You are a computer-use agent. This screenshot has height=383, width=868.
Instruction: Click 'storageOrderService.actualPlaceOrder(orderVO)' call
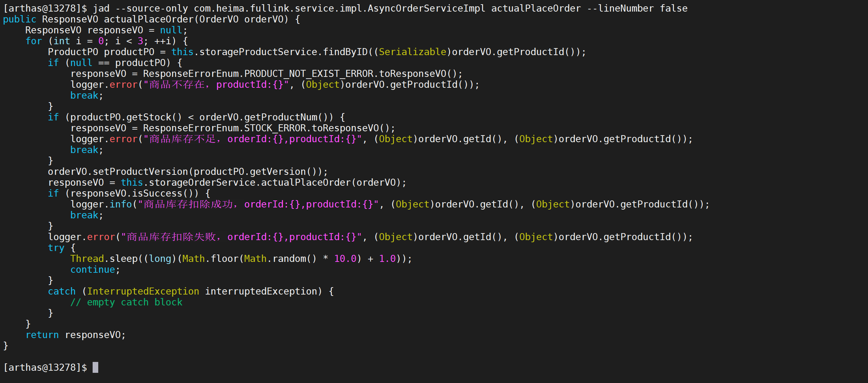tap(275, 183)
